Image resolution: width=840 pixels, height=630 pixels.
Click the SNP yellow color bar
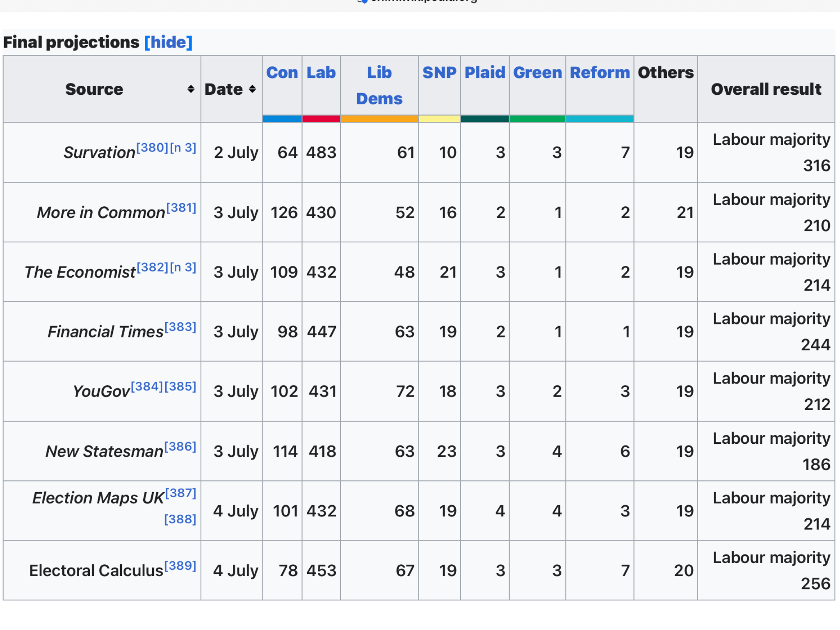439,119
